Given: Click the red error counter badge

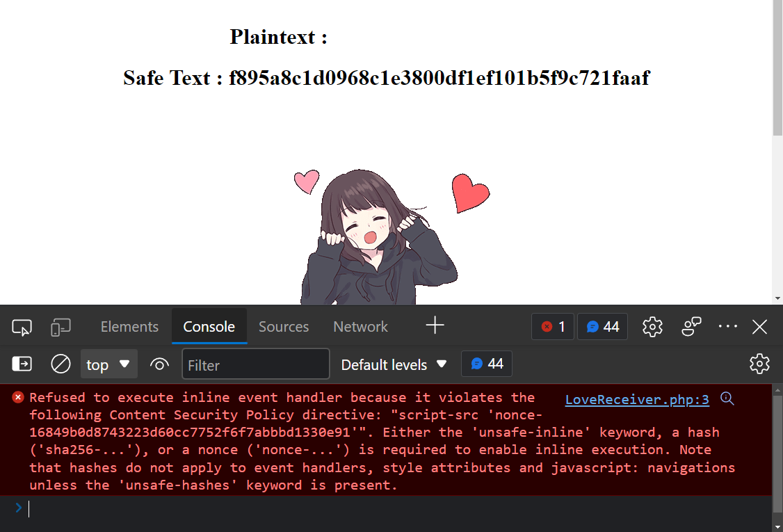Looking at the screenshot, I should pos(552,326).
